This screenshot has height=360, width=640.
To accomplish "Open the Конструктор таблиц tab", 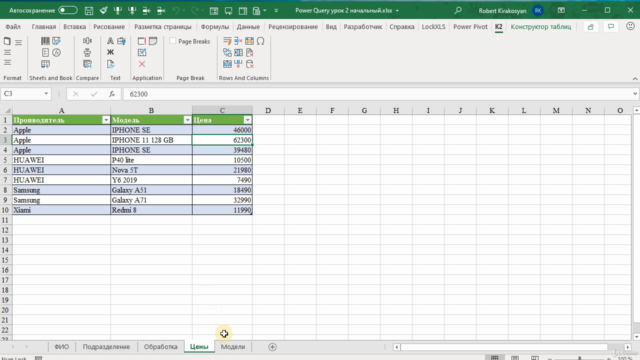I will click(541, 27).
